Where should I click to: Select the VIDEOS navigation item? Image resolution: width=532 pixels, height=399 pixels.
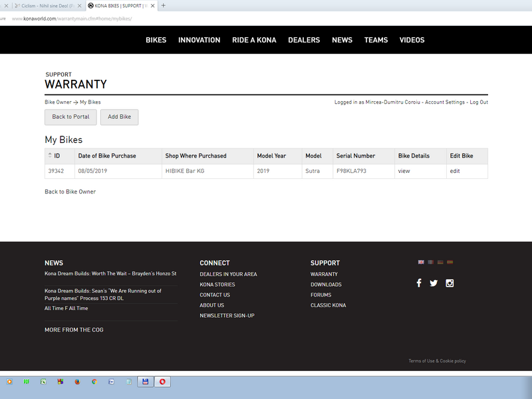pos(412,40)
